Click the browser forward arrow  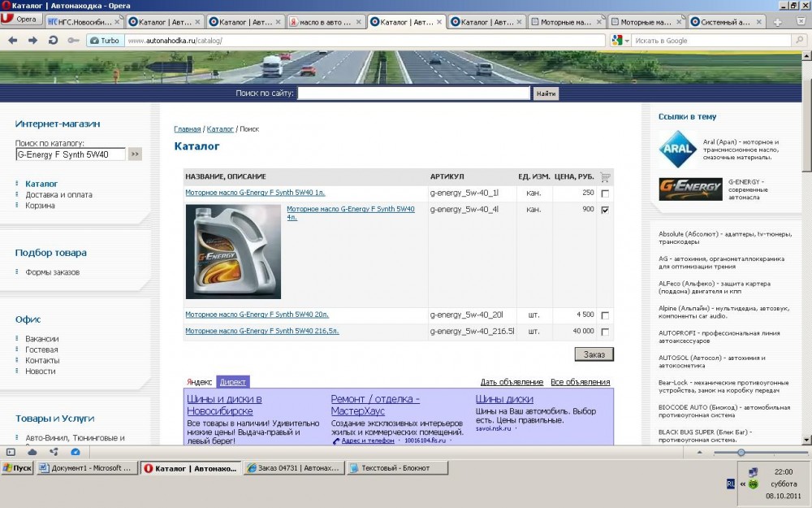tap(32, 41)
